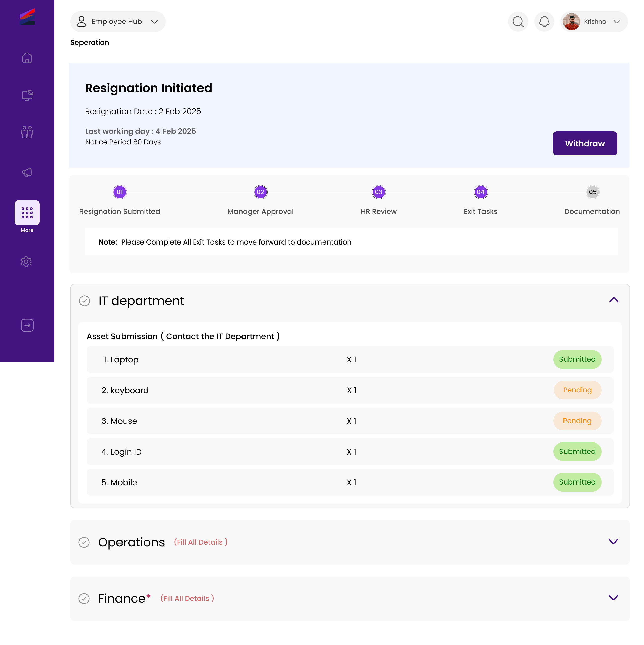Open the Employee Hub dropdown
This screenshot has width=644, height=645.
point(117,22)
